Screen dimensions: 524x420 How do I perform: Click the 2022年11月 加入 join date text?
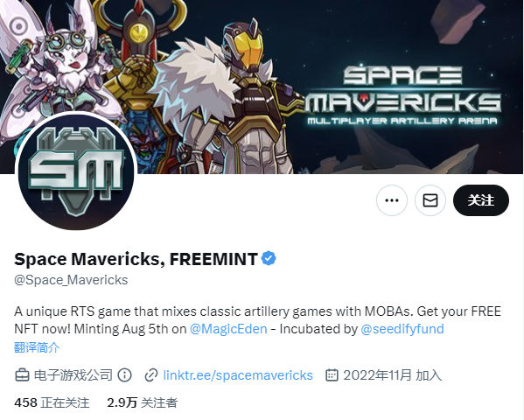click(x=392, y=375)
